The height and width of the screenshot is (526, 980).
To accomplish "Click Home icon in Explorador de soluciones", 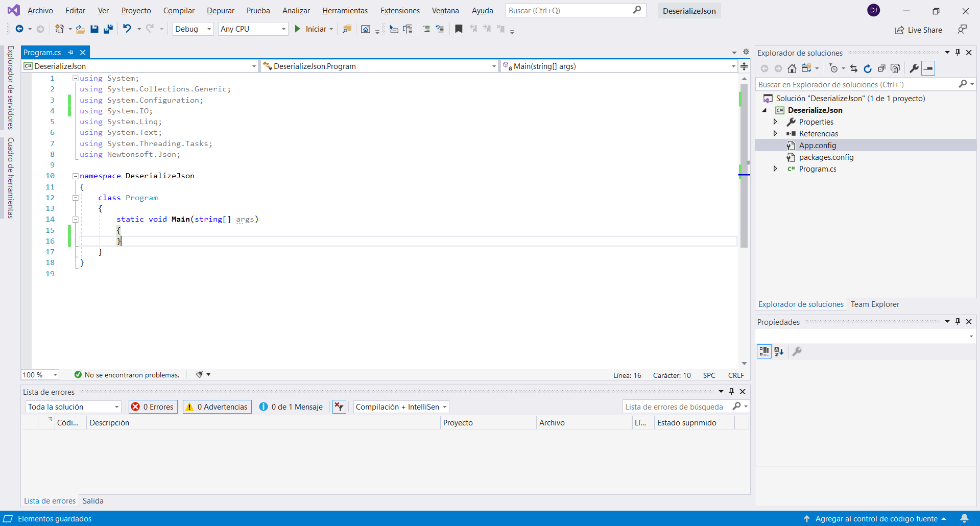I will [792, 68].
